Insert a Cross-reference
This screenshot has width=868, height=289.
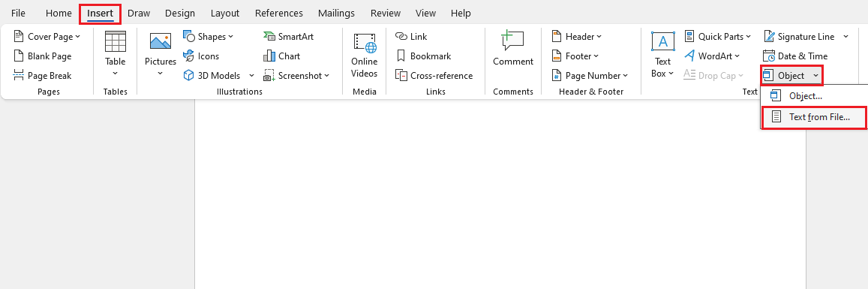coord(434,75)
